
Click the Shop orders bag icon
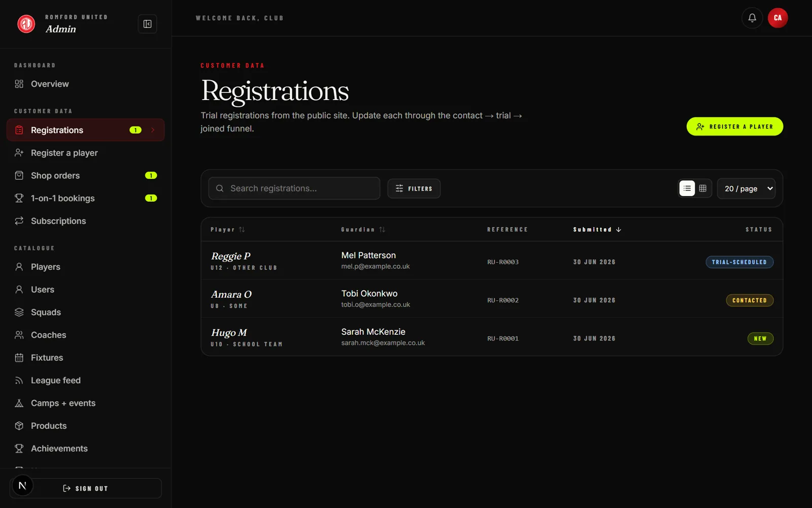(19, 175)
